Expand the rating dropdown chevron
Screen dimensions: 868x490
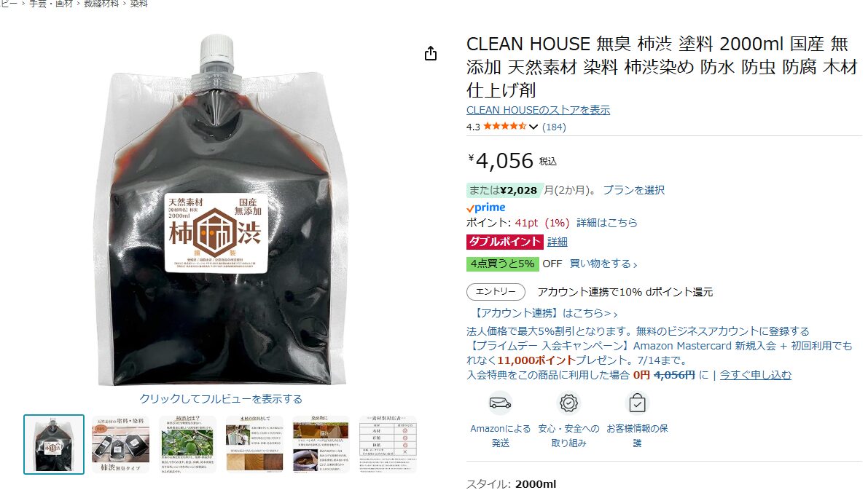coord(533,127)
